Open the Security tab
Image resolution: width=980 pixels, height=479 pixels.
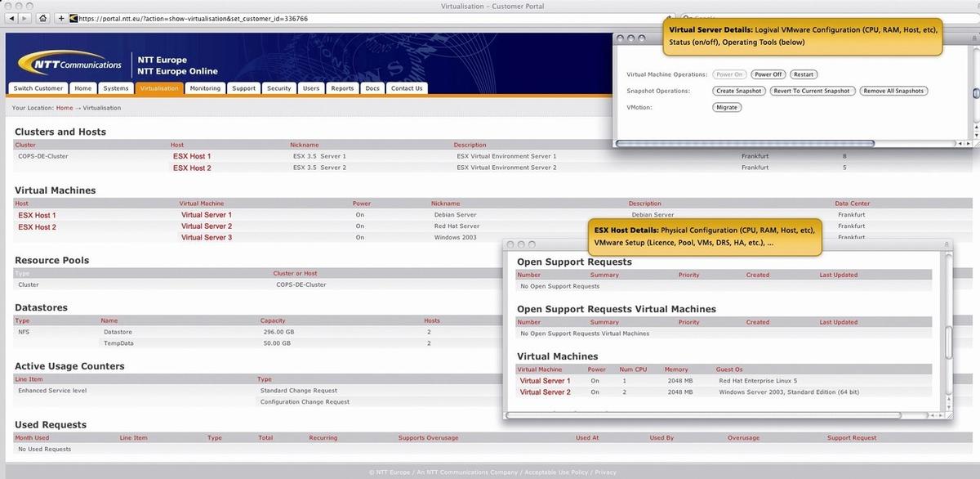[x=279, y=88]
